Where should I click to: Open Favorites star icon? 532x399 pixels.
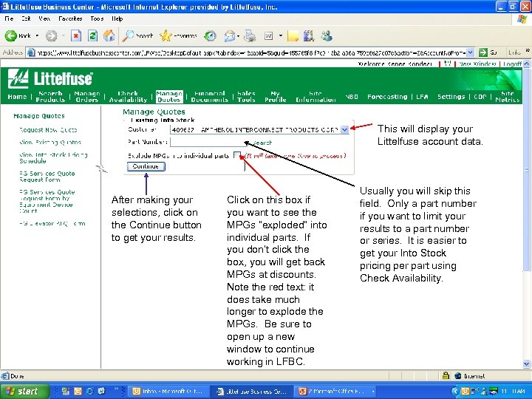[166, 35]
